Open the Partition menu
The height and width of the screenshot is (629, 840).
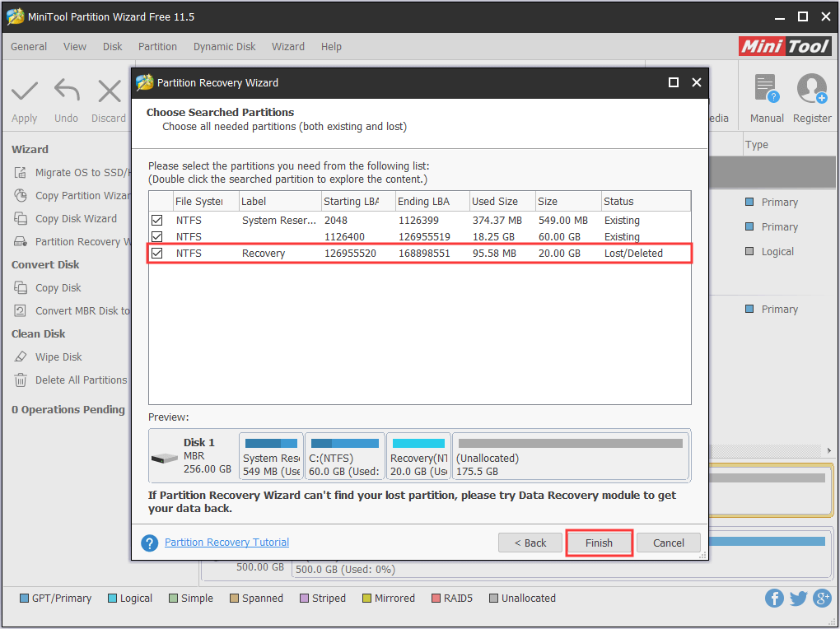click(157, 47)
